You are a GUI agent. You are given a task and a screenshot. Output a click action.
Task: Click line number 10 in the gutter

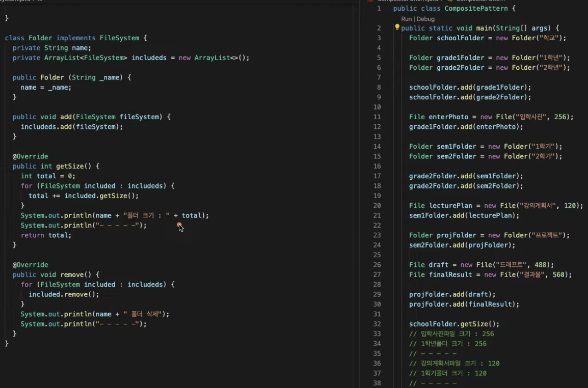[x=377, y=107]
